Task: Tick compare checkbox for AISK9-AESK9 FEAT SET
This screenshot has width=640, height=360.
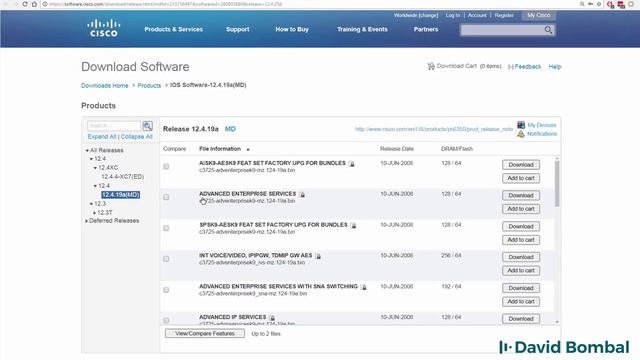Action: pyautogui.click(x=166, y=167)
